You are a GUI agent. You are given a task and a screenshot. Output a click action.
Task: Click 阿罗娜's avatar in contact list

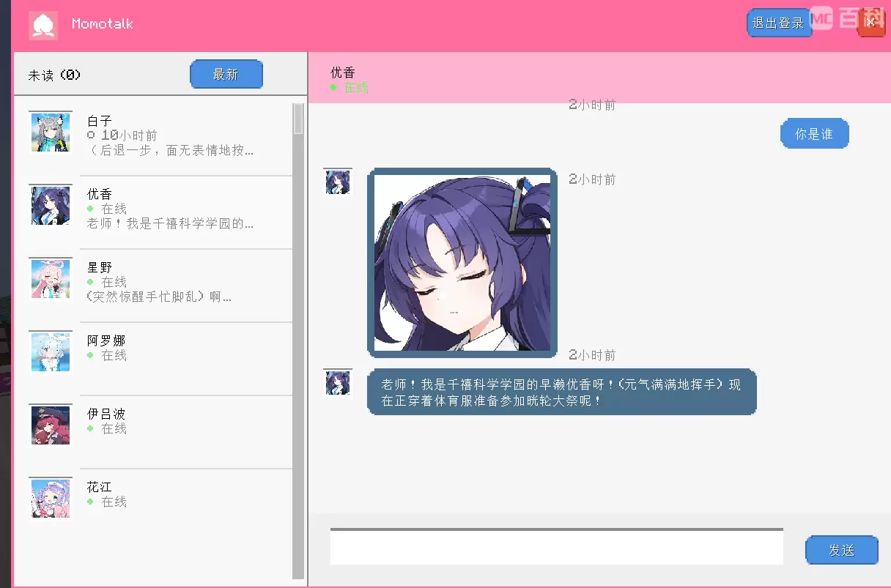click(x=51, y=352)
